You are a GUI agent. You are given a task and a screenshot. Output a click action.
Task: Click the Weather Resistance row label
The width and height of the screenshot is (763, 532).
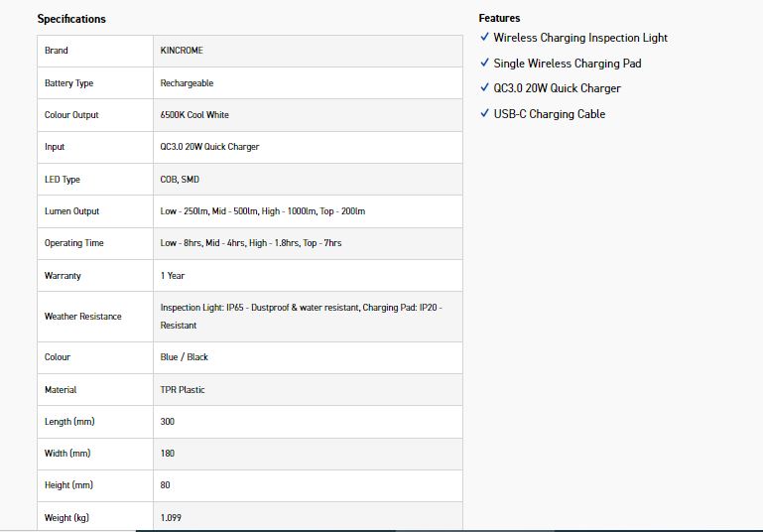pyautogui.click(x=83, y=317)
